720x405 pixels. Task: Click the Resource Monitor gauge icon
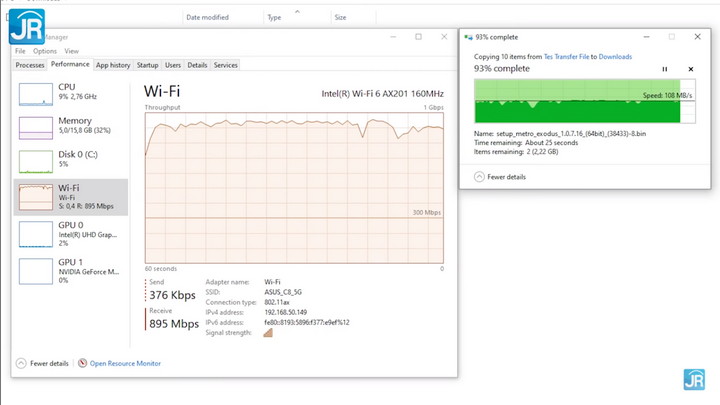[82, 363]
